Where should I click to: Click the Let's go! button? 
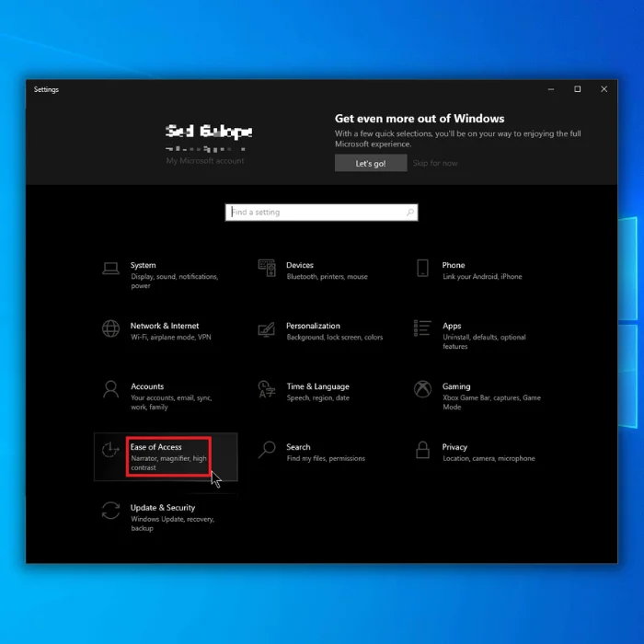(371, 163)
